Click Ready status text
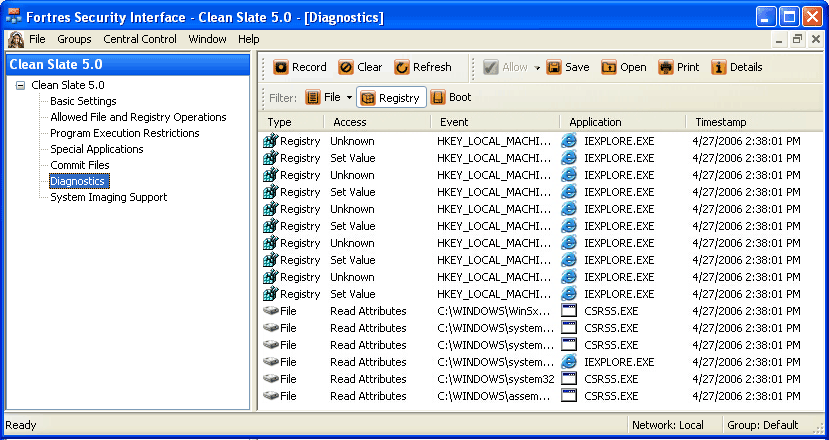The image size is (829, 440). coord(21,425)
